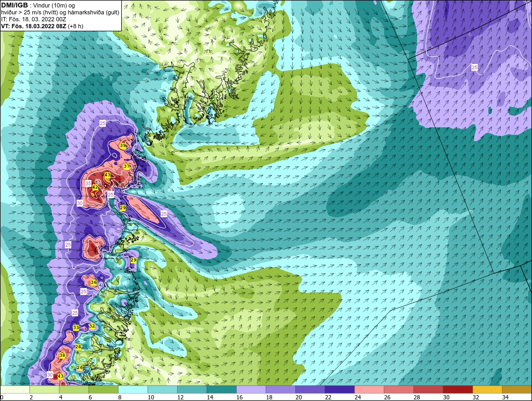Click the yellow gust label 26
Image resolution: width=532 pixels, height=401 pixels.
pos(80,368)
